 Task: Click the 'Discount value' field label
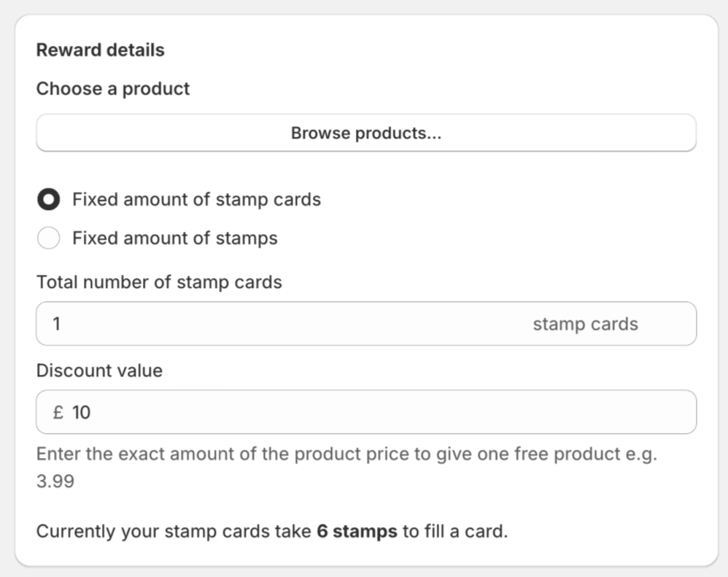99,371
